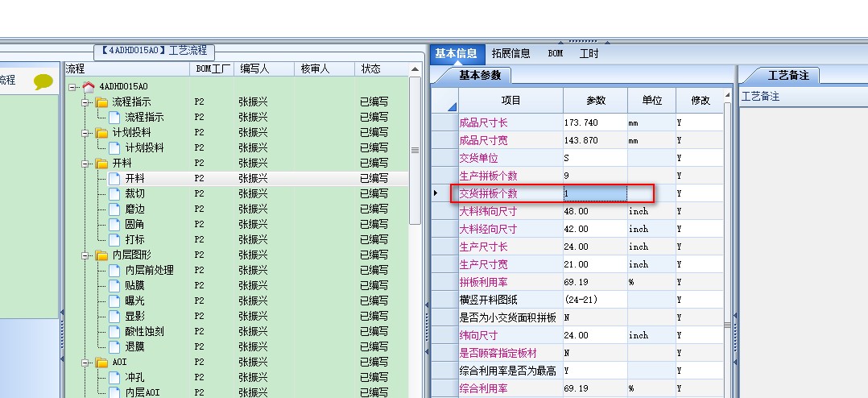Image resolution: width=868 pixels, height=398 pixels.
Task: Collapse the 内层图形 folder node
Action: 85,255
